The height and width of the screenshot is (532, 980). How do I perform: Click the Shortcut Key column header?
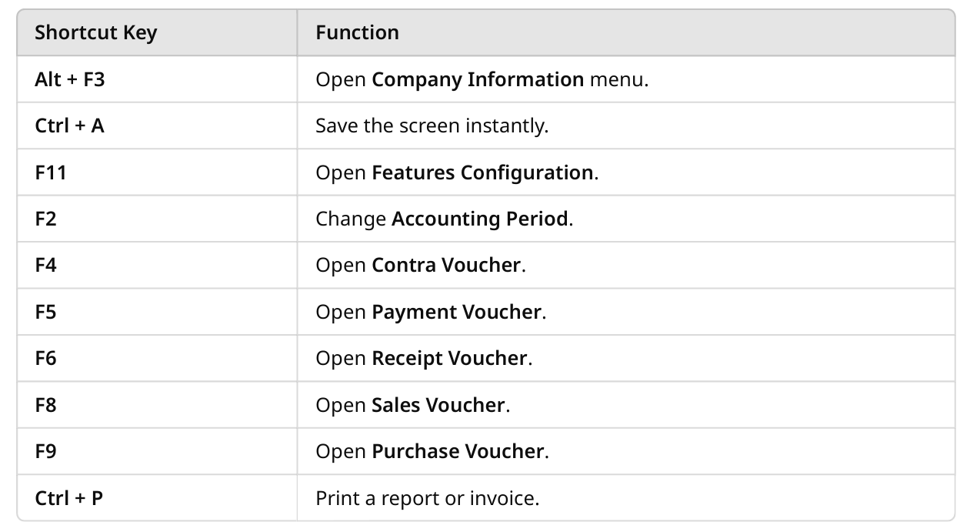157,33
